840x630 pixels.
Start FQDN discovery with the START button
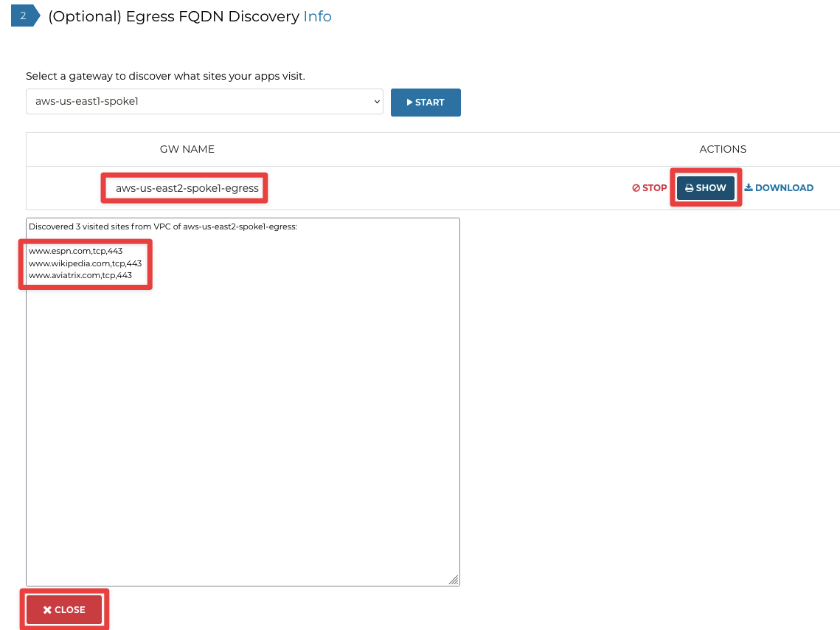tap(426, 103)
